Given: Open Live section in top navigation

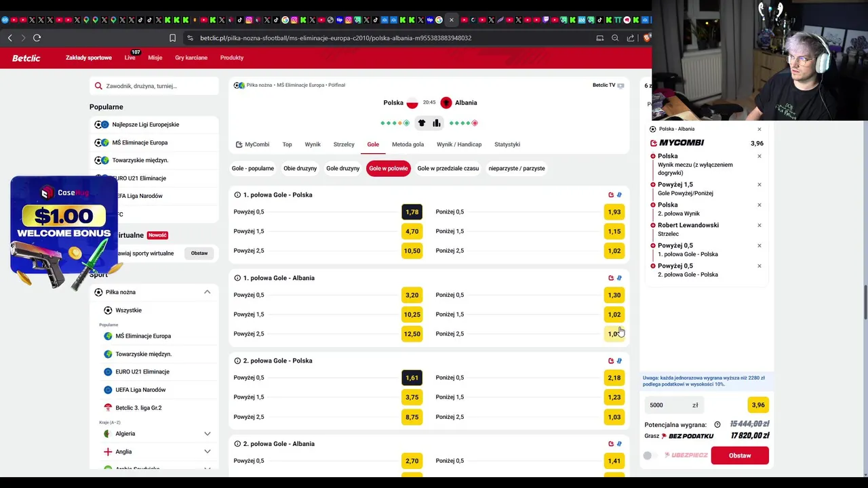Looking at the screenshot, I should click(130, 58).
